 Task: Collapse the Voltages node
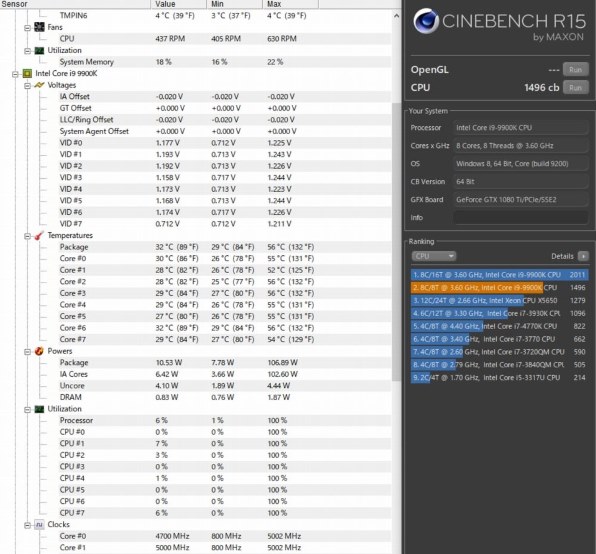click(x=27, y=85)
